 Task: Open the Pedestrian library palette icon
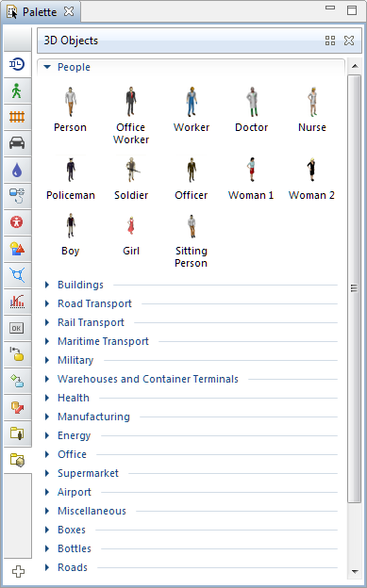pyautogui.click(x=17, y=91)
